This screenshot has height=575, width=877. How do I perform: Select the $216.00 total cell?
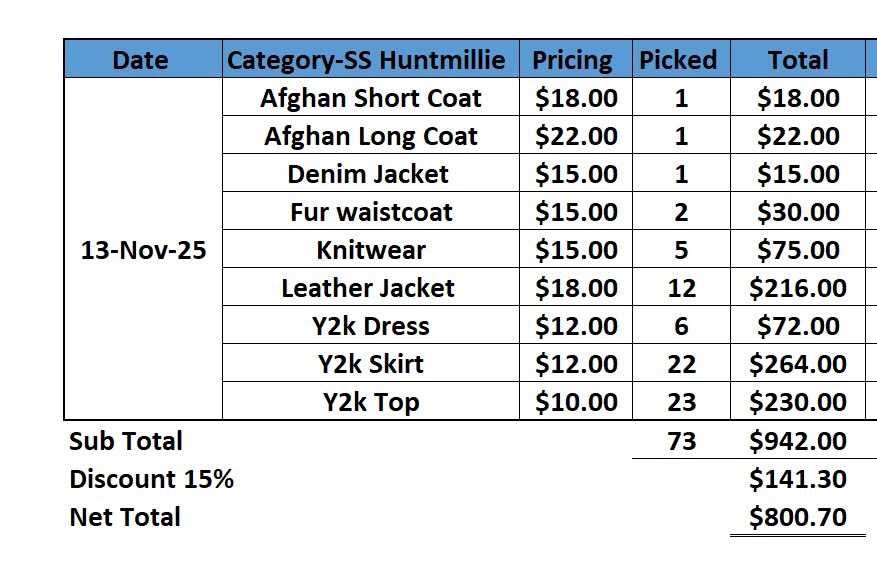pyautogui.click(x=797, y=288)
